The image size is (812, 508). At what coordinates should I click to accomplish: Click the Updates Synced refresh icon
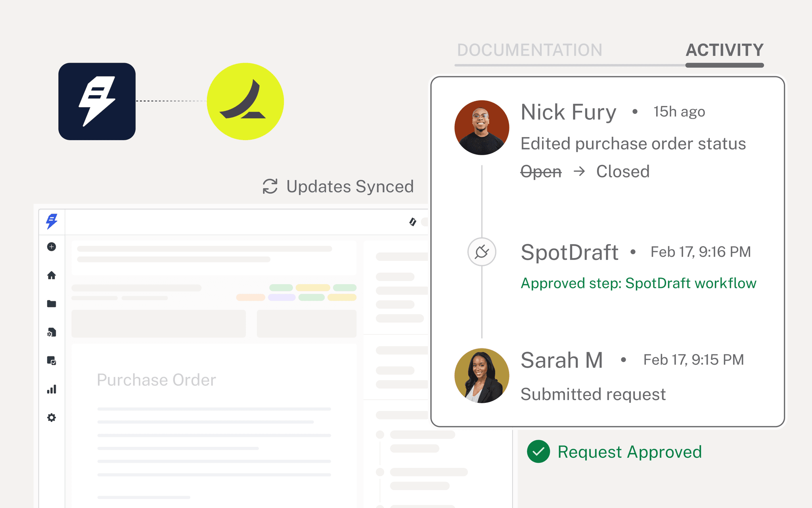[x=270, y=186]
